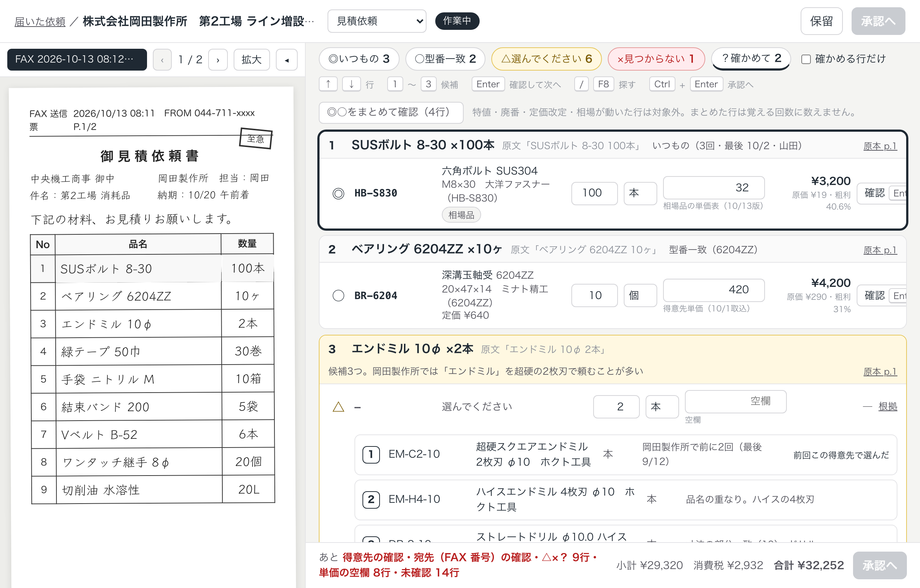Select the HB-S830 double-circle candidate marker
Screen dimensions: 920x588
338,193
